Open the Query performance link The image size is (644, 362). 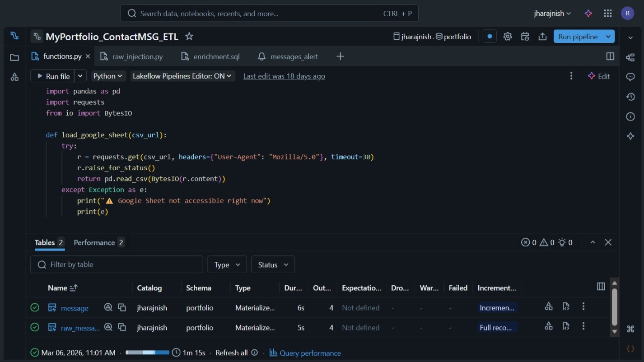(x=310, y=353)
